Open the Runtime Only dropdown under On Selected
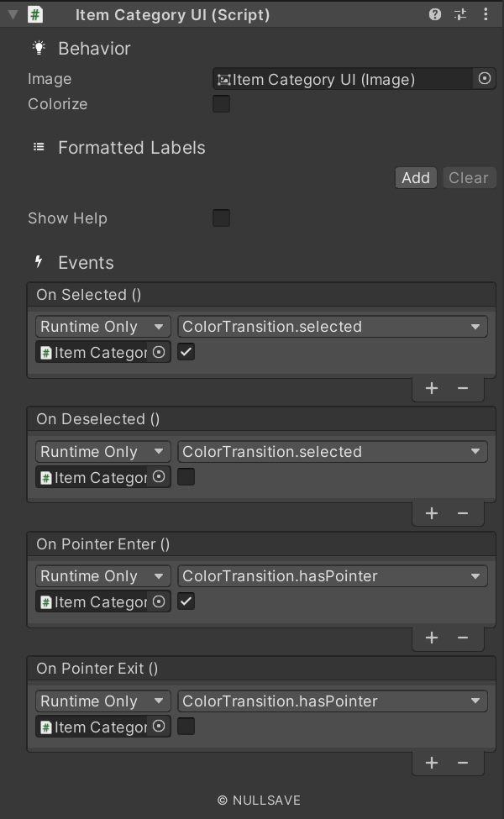Image resolution: width=504 pixels, height=819 pixels. click(x=102, y=326)
